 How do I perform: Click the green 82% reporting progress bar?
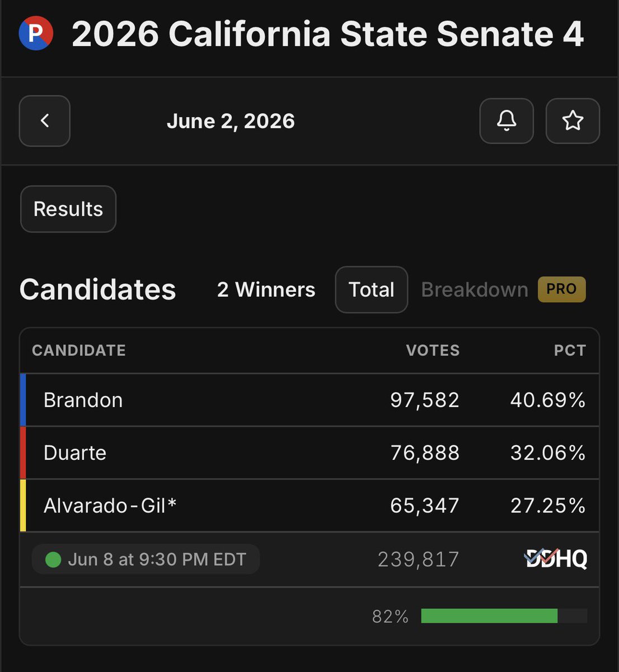[489, 616]
